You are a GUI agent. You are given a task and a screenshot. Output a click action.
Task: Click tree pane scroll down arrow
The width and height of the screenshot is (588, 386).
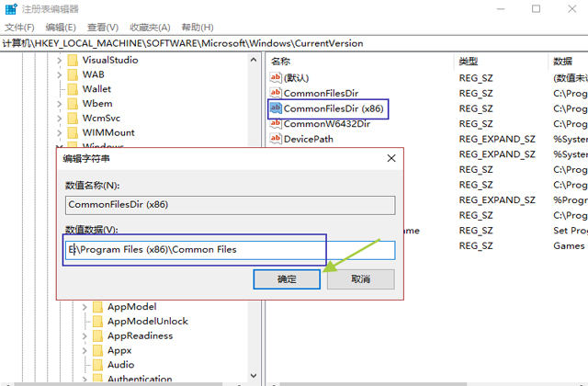[x=254, y=376]
